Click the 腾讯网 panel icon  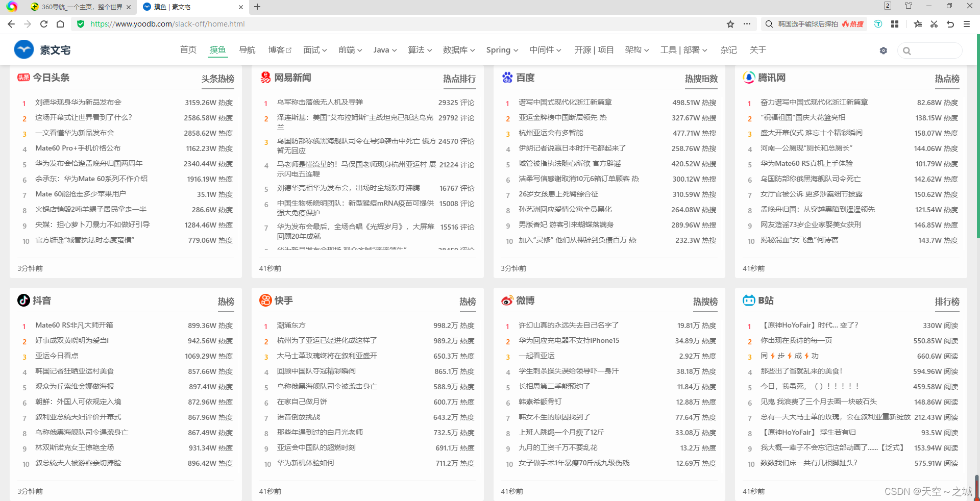(749, 77)
